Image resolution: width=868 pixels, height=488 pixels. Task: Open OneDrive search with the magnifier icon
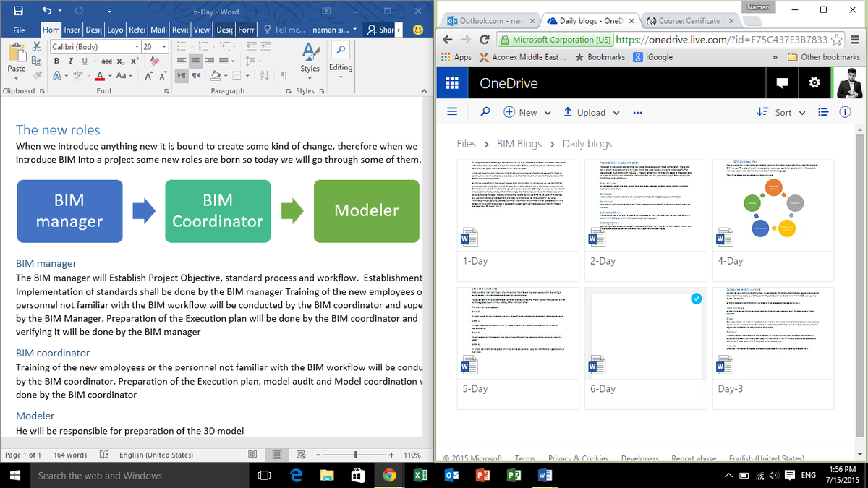[x=485, y=112]
